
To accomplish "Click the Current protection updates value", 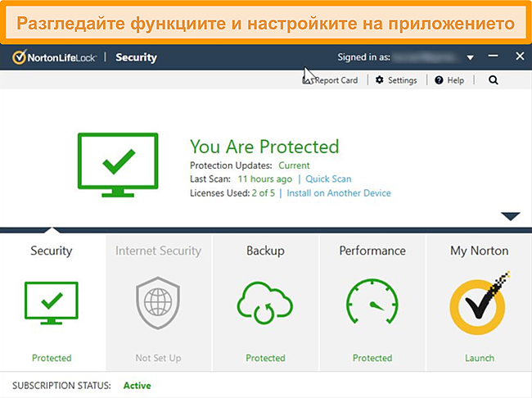I will coord(294,165).
